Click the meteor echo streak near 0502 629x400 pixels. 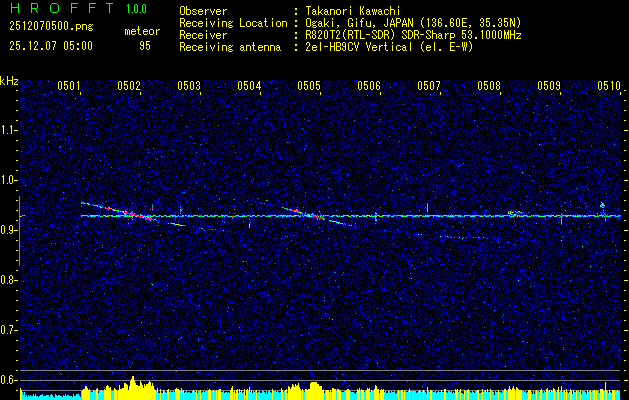click(132, 212)
